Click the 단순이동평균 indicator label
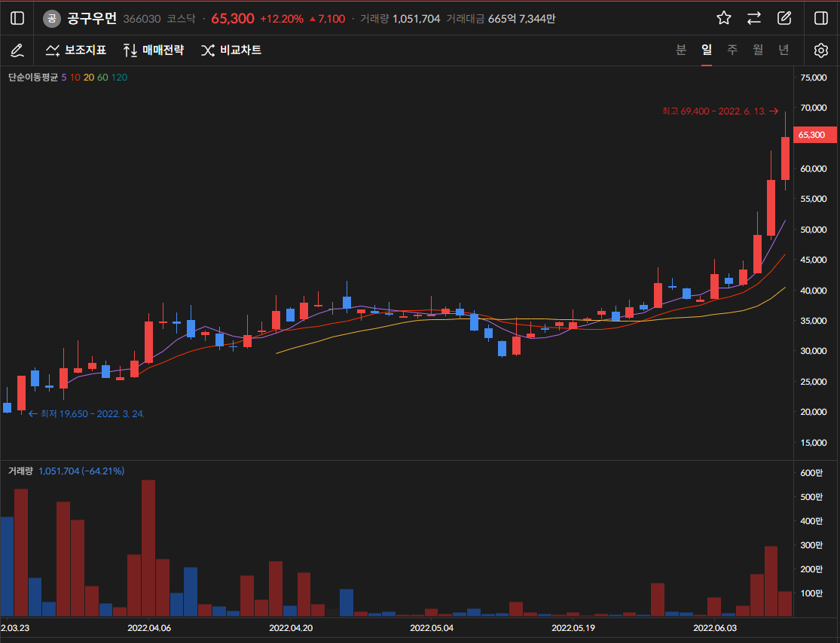The width and height of the screenshot is (840, 643). tap(32, 77)
